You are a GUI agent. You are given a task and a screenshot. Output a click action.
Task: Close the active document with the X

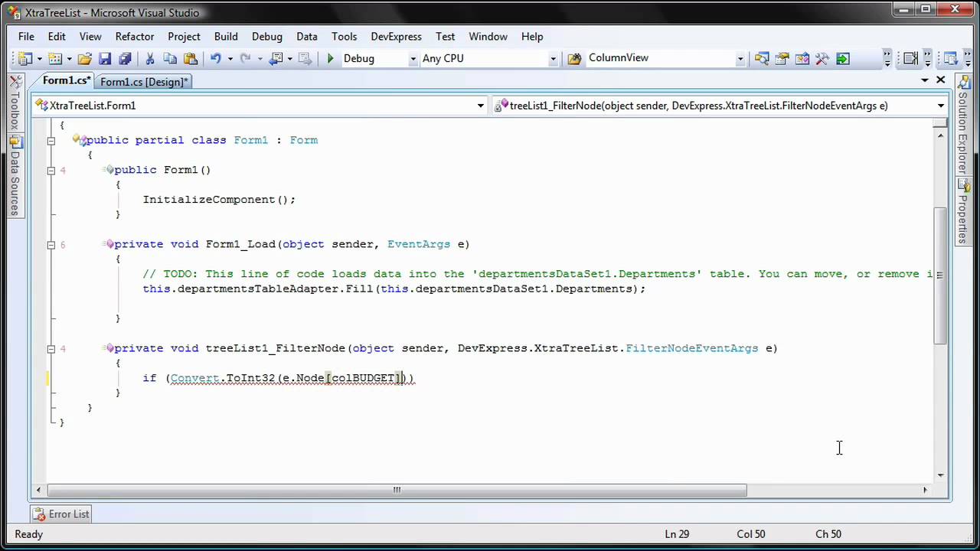point(941,80)
